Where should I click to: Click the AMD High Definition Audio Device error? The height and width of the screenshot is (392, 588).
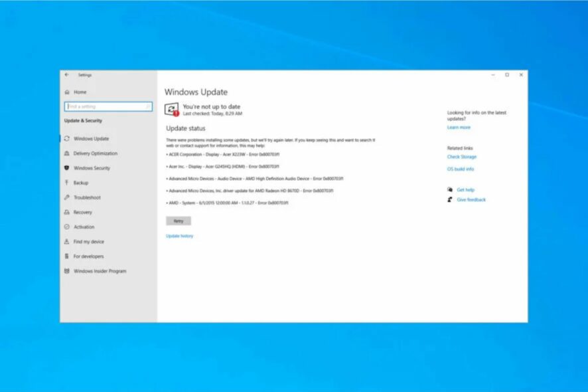(255, 179)
